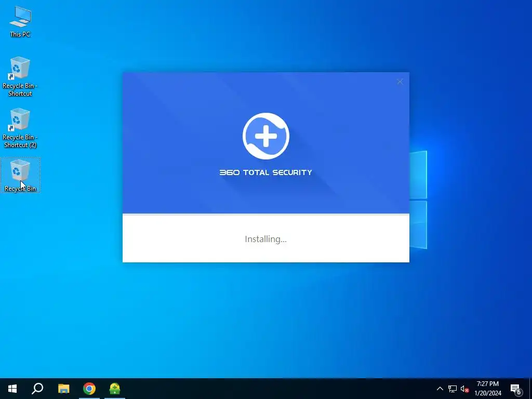Screen dimensions: 532x399
Task: Open the clock showing 7:27 PM
Action: coord(487,389)
